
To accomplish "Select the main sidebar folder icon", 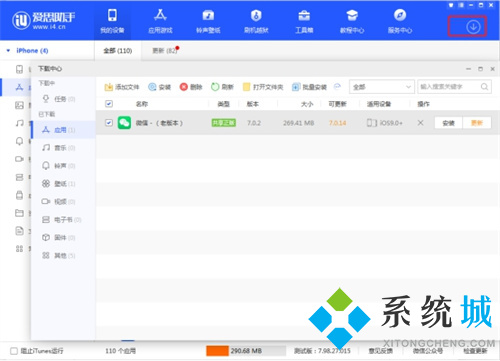I will pos(19,213).
